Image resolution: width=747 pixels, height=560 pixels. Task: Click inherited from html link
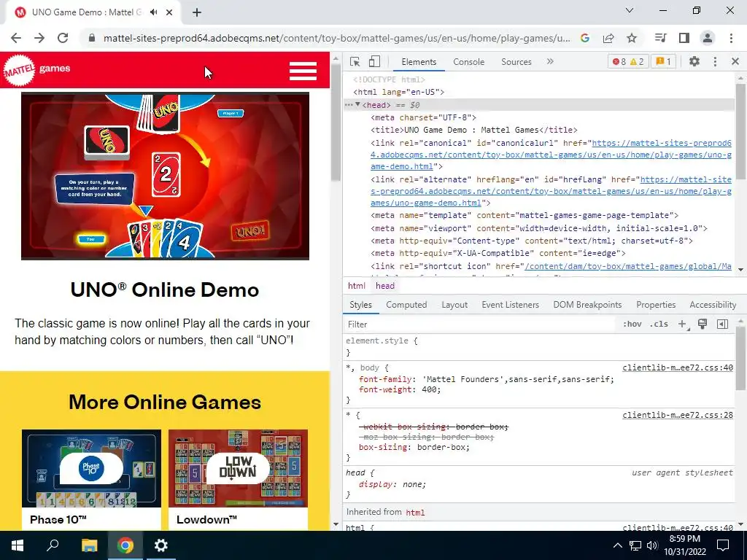click(415, 513)
